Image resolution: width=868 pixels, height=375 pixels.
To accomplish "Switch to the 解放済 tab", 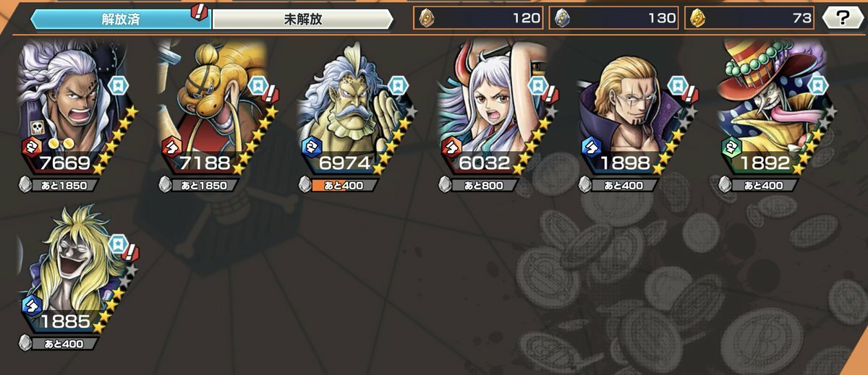I will (120, 20).
